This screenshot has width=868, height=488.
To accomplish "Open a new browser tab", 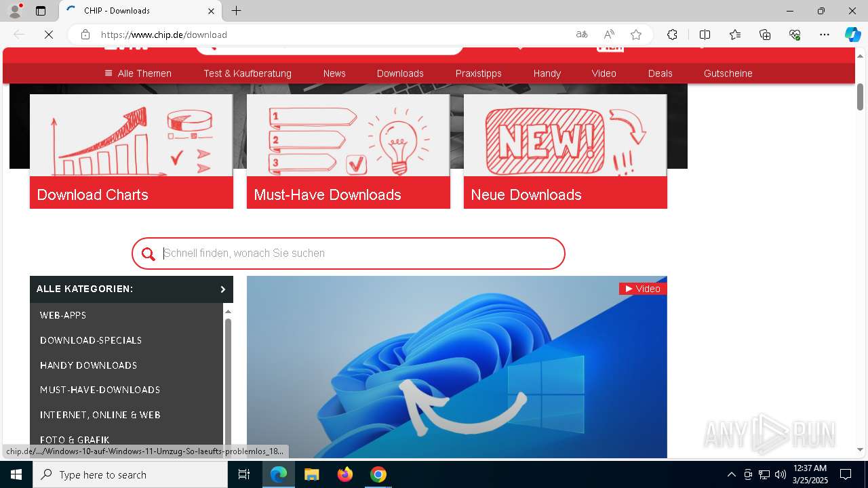I will tap(236, 11).
